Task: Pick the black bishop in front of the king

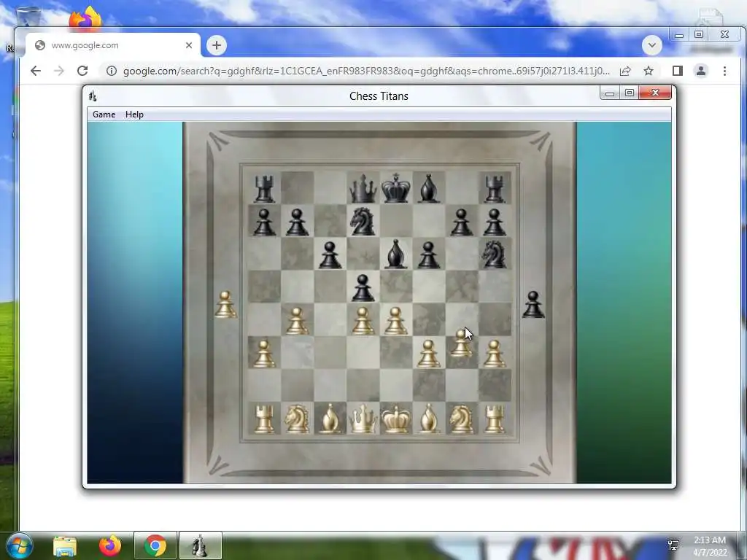Action: (x=396, y=254)
